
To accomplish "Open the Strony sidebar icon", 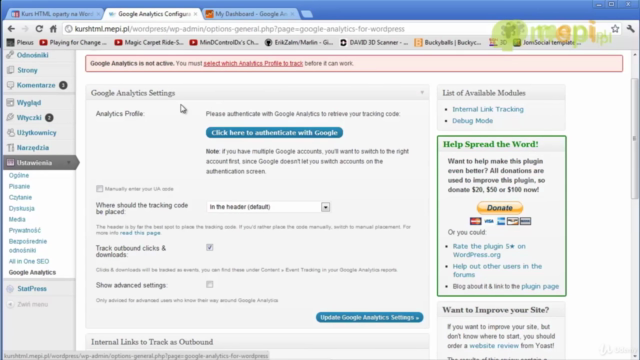I will point(10,70).
